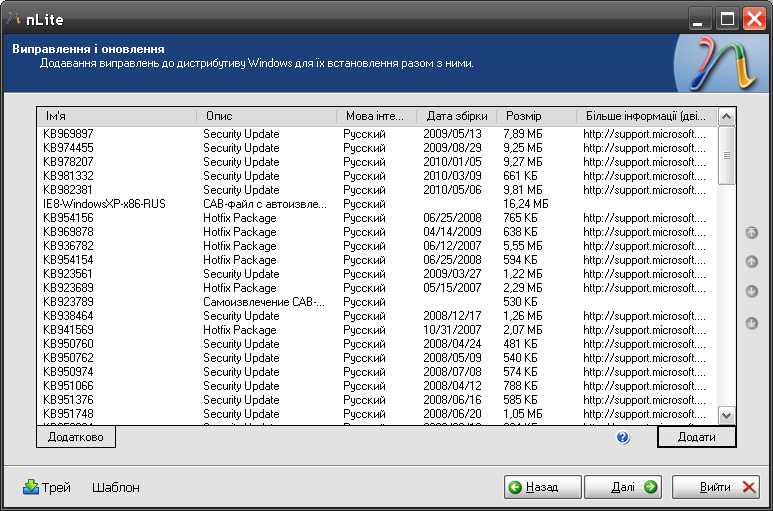773x511 pixels.
Task: Select the KB923561 row
Action: pyautogui.click(x=377, y=274)
